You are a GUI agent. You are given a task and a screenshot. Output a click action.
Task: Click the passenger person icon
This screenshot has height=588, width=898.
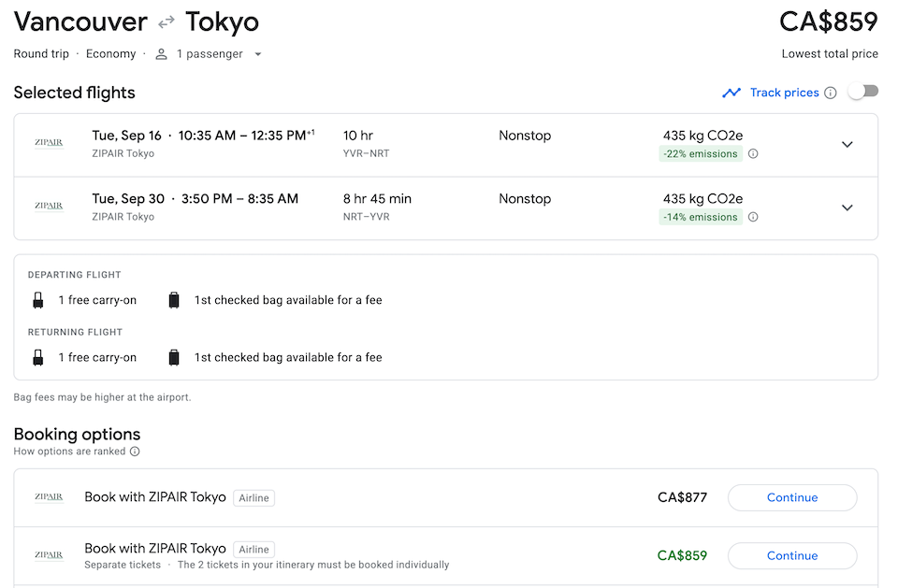coord(162,54)
